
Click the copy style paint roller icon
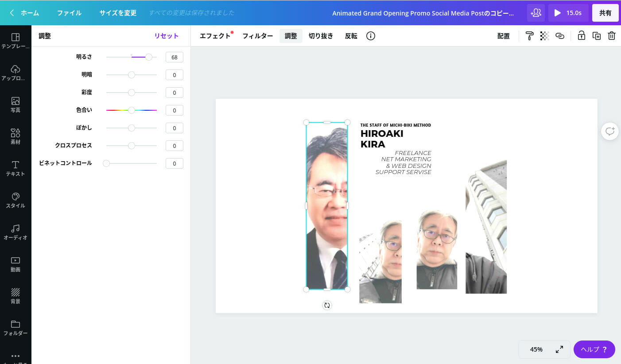point(529,36)
